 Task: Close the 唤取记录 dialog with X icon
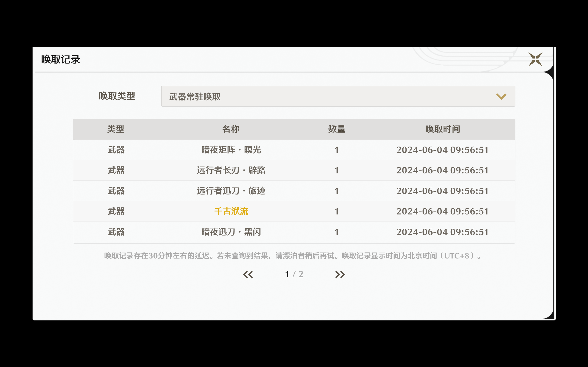[x=535, y=59]
